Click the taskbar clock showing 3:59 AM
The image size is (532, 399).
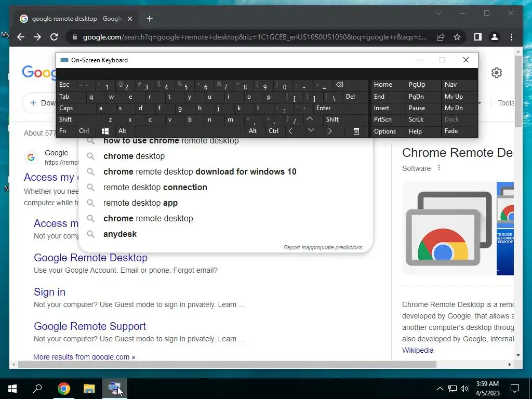(x=487, y=389)
